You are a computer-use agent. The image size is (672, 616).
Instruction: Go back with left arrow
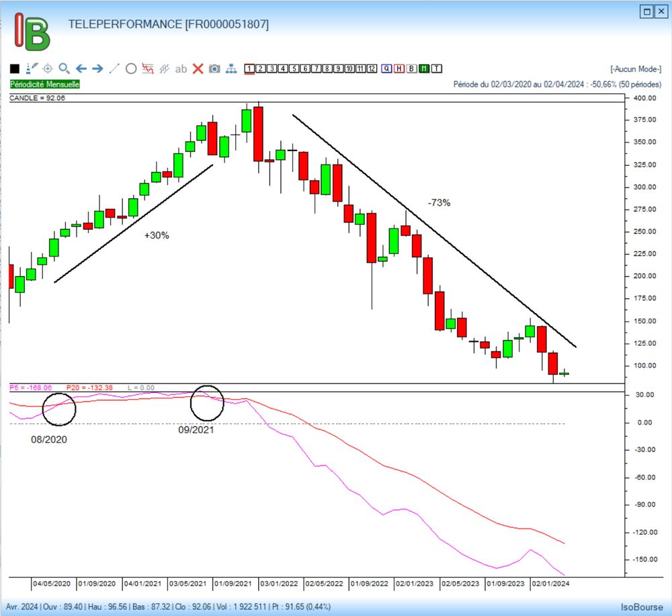[81, 69]
